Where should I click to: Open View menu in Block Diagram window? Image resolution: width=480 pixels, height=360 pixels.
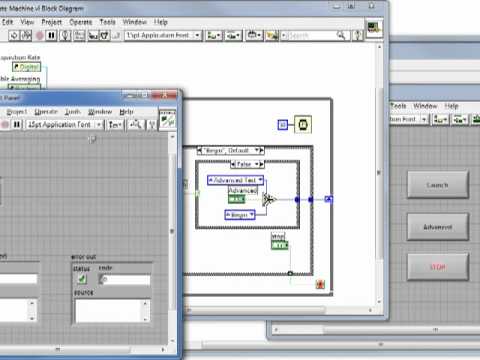(27, 22)
